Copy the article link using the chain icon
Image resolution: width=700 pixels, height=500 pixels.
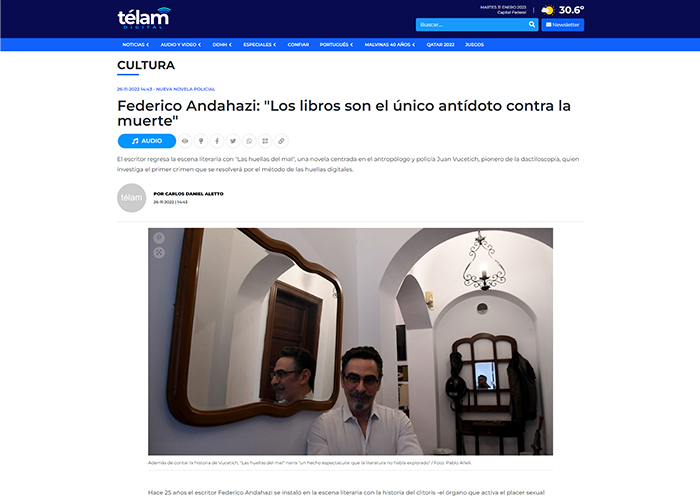click(281, 141)
